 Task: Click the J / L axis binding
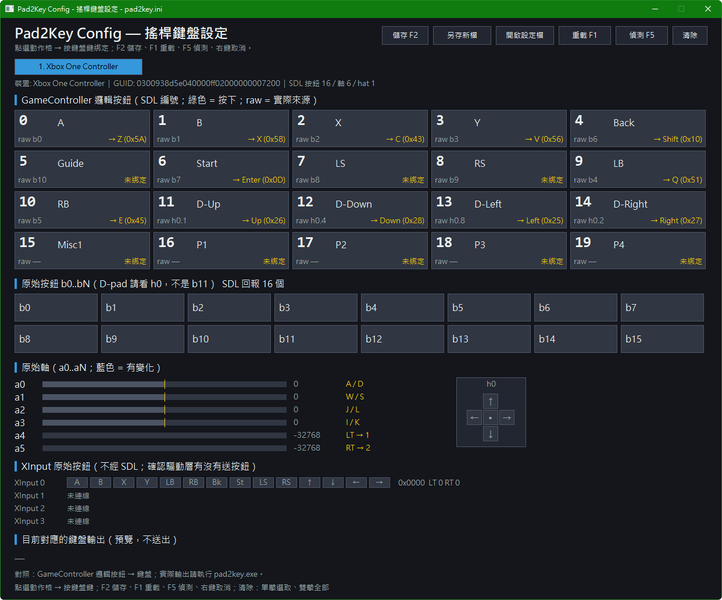[x=353, y=409]
